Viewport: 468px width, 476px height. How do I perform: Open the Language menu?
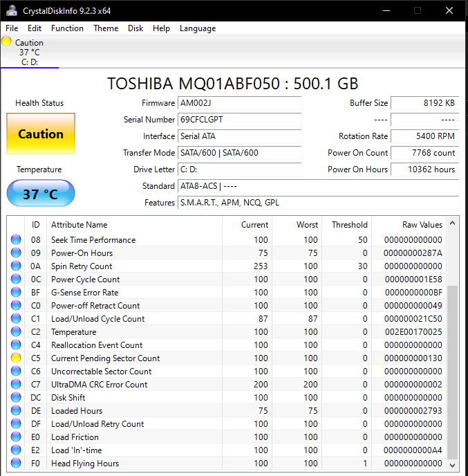(198, 28)
